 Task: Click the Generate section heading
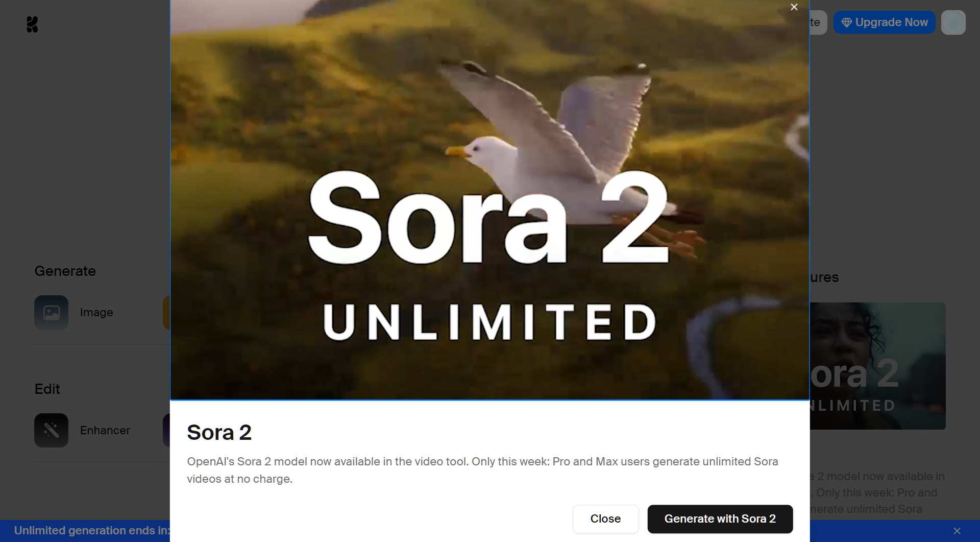point(65,271)
